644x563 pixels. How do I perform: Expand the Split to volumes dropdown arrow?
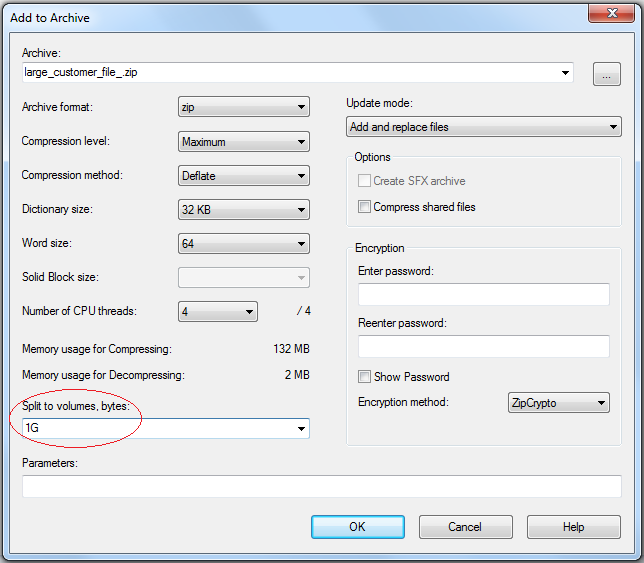pos(301,429)
